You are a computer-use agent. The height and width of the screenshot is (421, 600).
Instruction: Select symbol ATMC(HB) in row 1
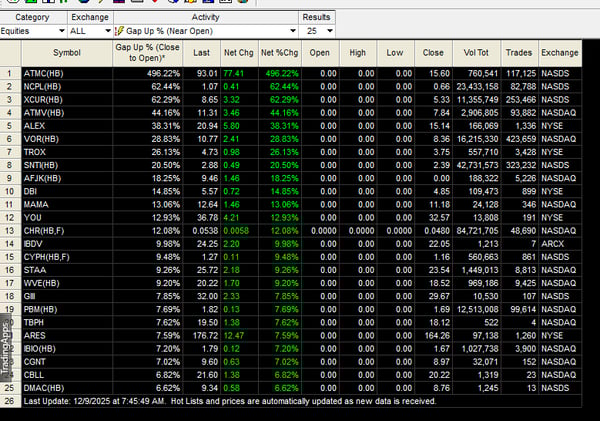click(44, 73)
